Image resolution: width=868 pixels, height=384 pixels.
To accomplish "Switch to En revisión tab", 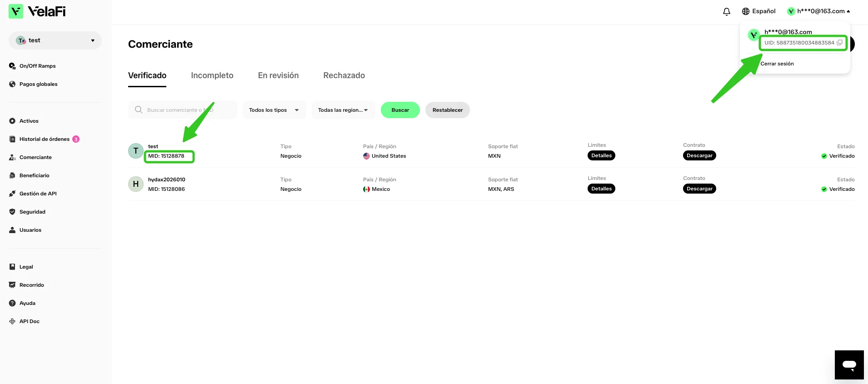I will coord(278,75).
